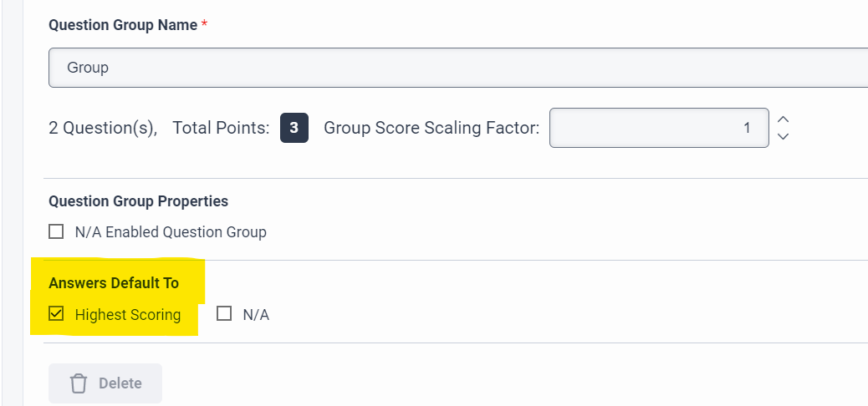
Task: Click the "Group Score Scaling Factor:" label
Action: [x=431, y=128]
